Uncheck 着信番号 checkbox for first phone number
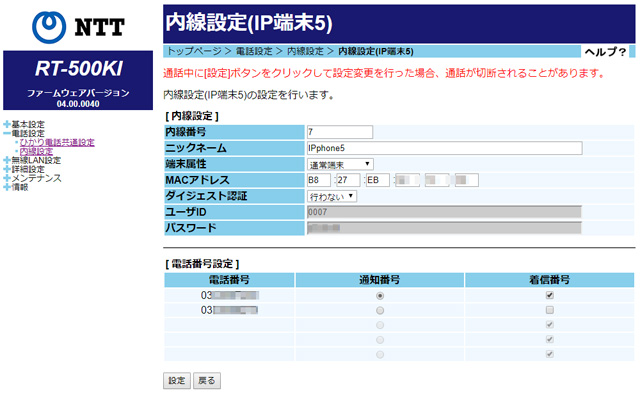The width and height of the screenshot is (640, 393). pyautogui.click(x=550, y=295)
